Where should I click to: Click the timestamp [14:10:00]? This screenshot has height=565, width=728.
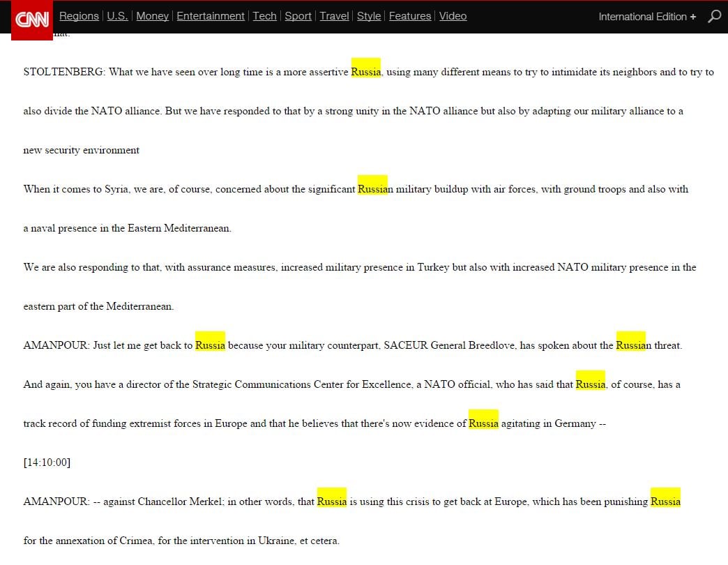[47, 462]
